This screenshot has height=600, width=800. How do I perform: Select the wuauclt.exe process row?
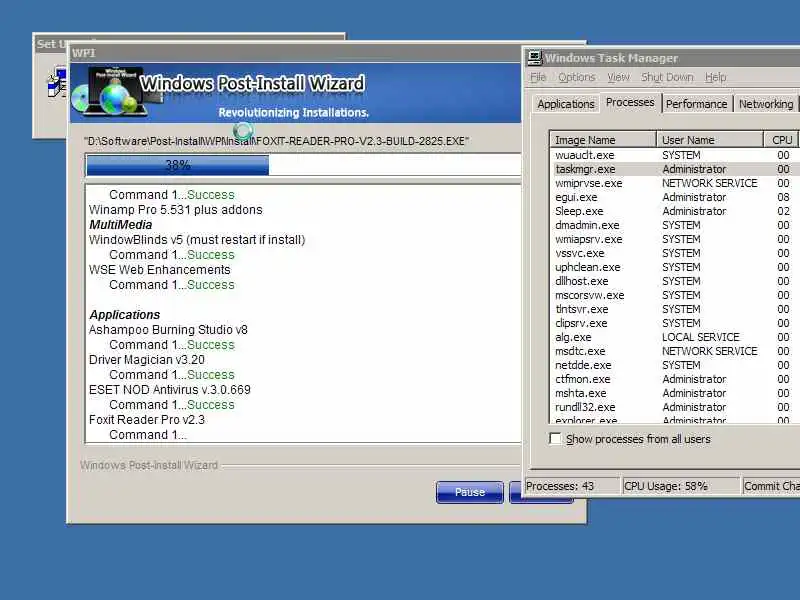[x=673, y=155]
